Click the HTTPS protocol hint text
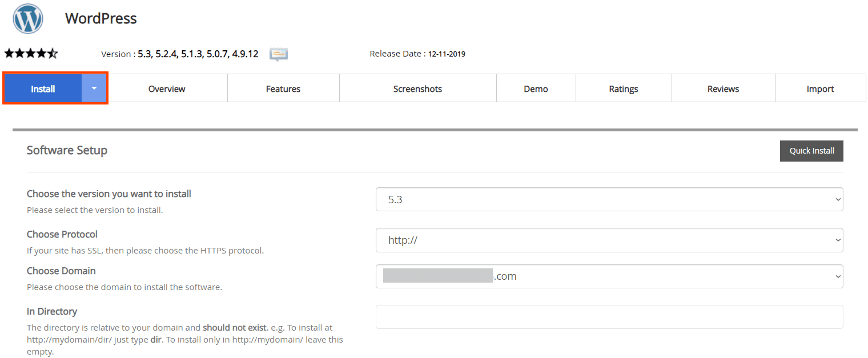Viewport: 868px width, 358px height. pyautogui.click(x=145, y=250)
